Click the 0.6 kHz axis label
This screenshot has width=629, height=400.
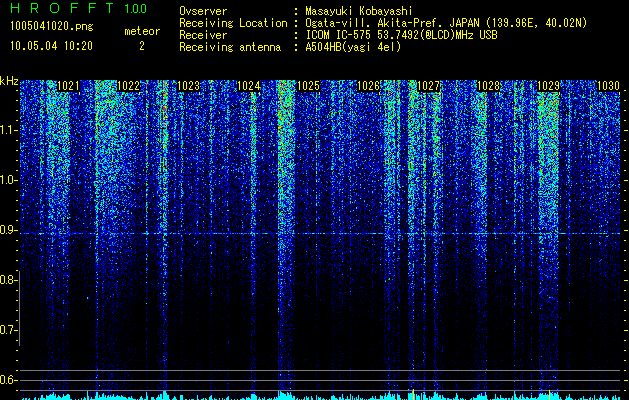tap(8, 380)
